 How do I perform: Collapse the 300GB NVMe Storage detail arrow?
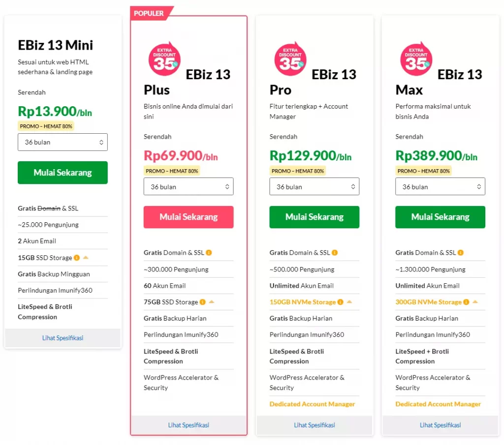coord(474,302)
